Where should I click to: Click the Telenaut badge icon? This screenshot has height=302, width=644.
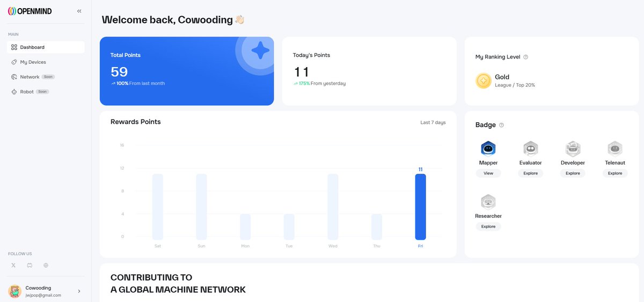coord(615,149)
